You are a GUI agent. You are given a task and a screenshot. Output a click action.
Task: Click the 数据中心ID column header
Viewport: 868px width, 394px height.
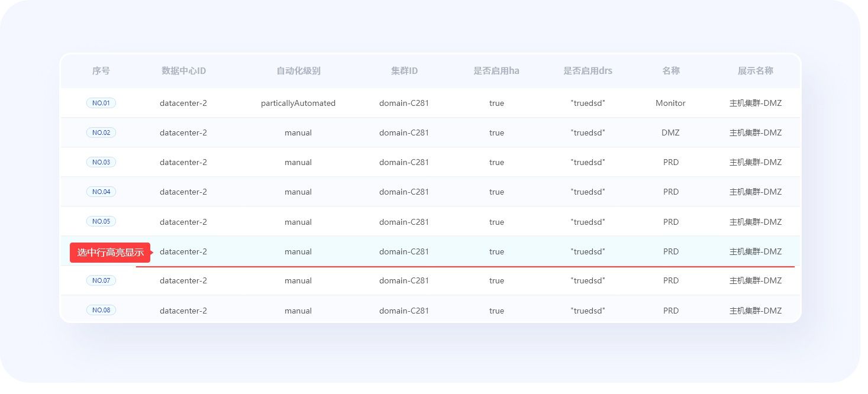(183, 71)
